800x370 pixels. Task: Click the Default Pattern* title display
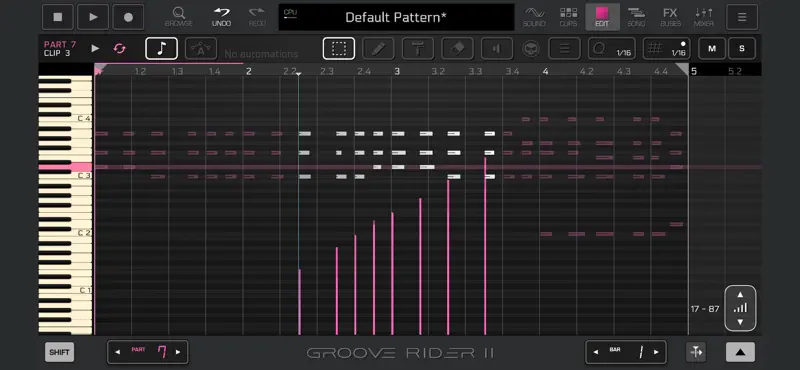(396, 17)
